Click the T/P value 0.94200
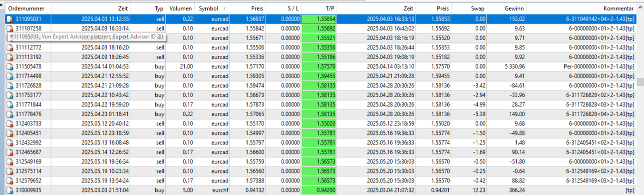This screenshot has height=195, width=644. point(320,190)
